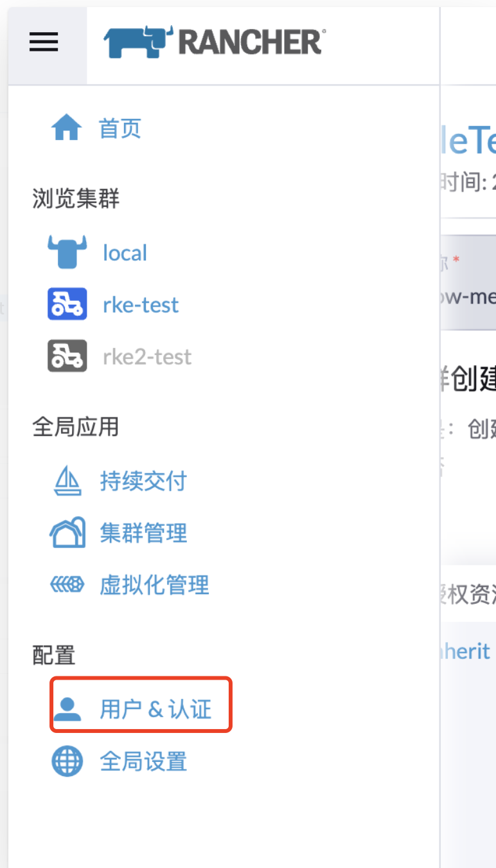Click the sailboat icon for 持续交付
The width and height of the screenshot is (496, 868).
(67, 480)
